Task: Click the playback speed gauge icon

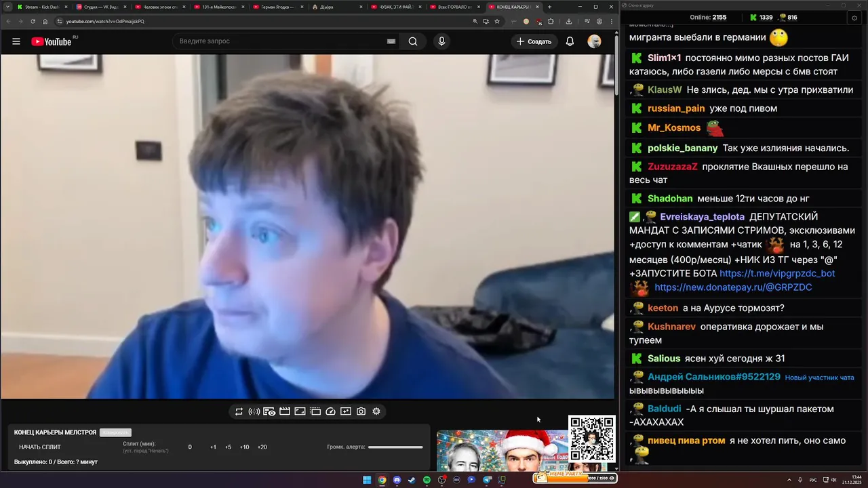Action: [x=331, y=411]
